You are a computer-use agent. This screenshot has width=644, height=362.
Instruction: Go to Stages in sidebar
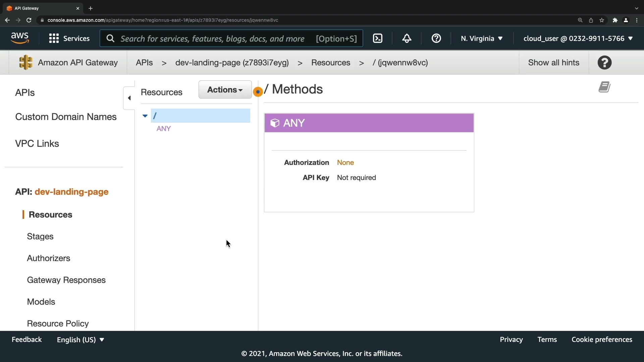click(x=40, y=236)
